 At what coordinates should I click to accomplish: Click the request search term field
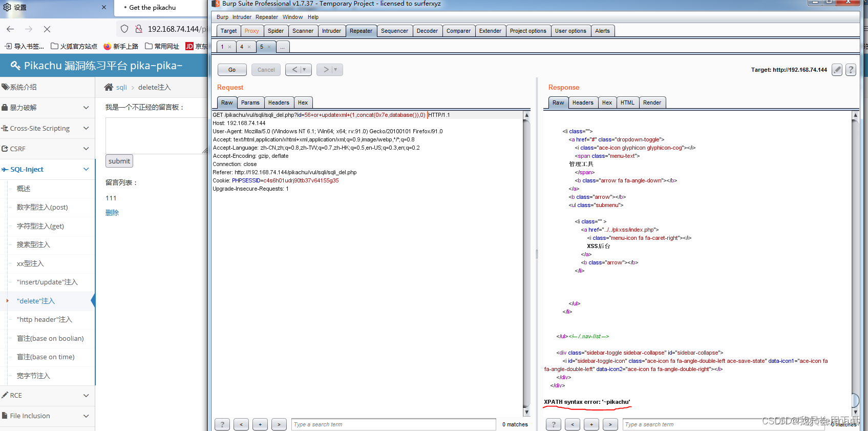393,424
